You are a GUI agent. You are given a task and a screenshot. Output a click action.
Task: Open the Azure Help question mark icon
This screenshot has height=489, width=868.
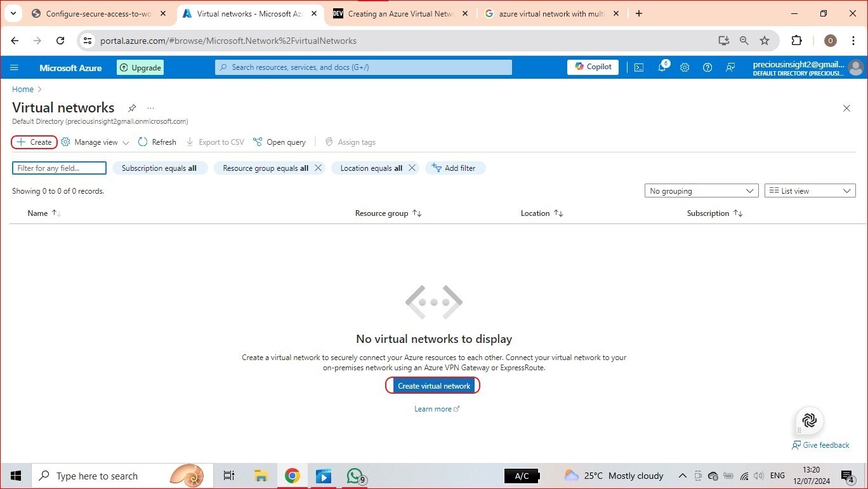[x=707, y=68]
